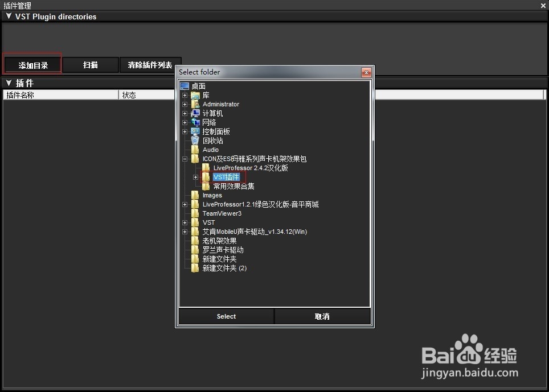This screenshot has width=549, height=392.
Task: Select the Audio folder
Action: (x=210, y=150)
